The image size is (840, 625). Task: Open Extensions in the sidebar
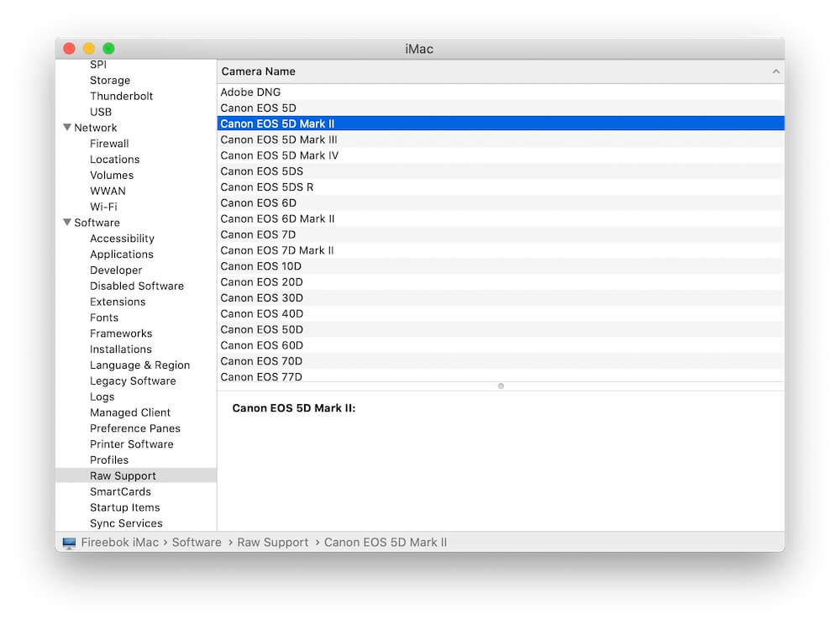[118, 302]
